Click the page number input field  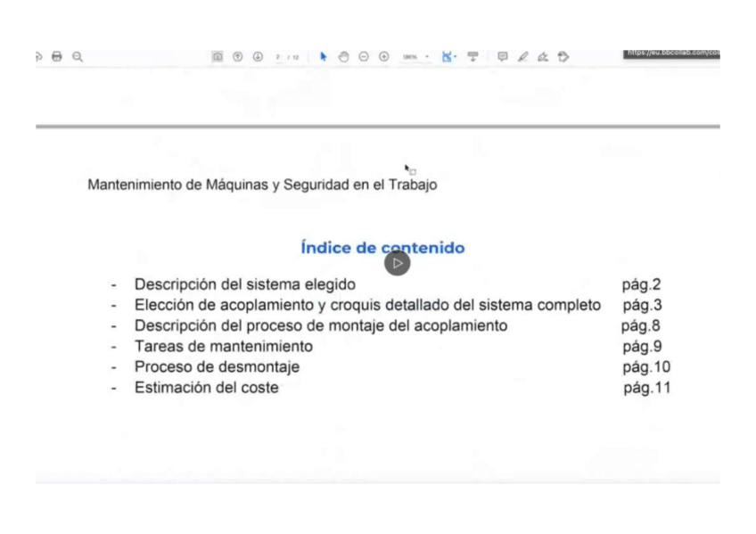(279, 56)
